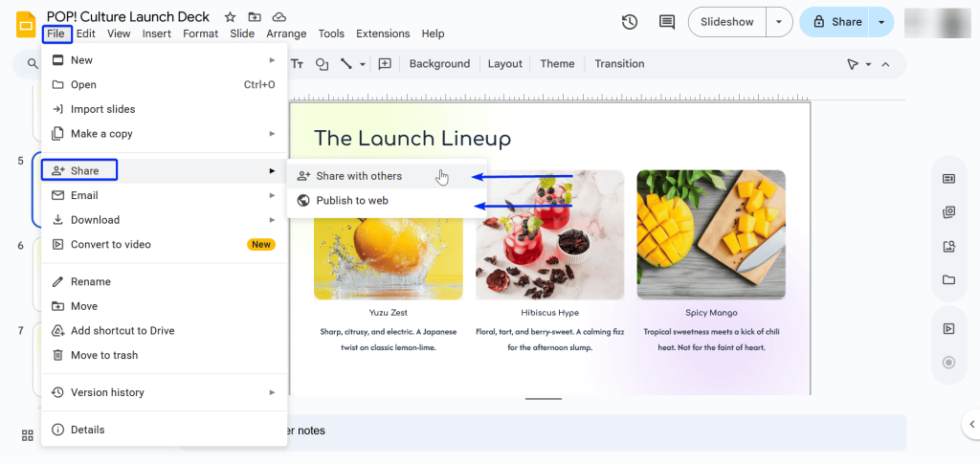Click Convert to video in File menu
Image resolution: width=980 pixels, height=464 pixels.
110,244
